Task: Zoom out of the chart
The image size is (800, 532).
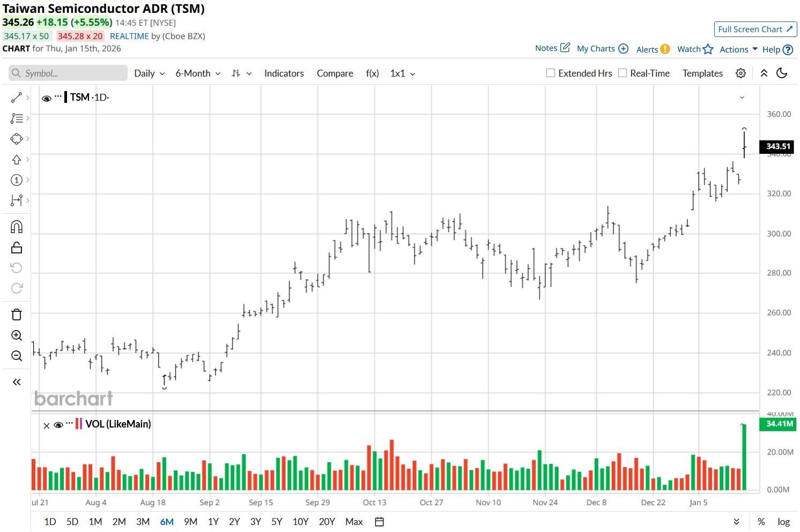Action: 17,356
